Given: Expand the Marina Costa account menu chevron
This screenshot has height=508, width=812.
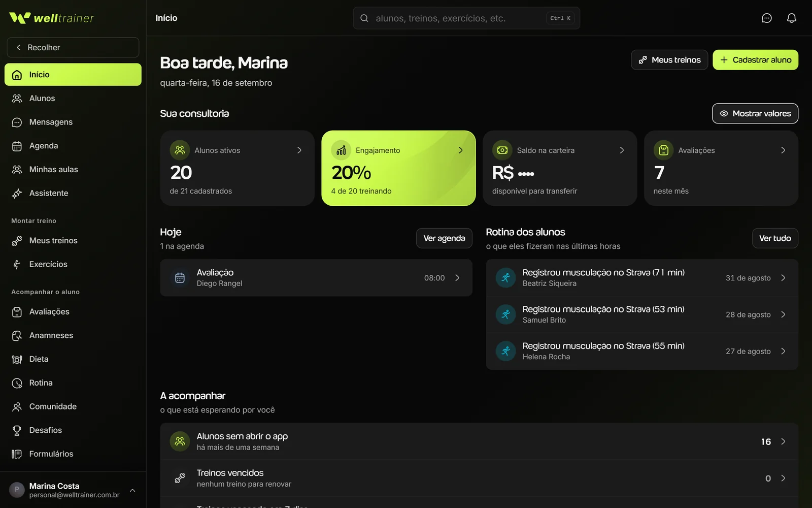Looking at the screenshot, I should (132, 490).
